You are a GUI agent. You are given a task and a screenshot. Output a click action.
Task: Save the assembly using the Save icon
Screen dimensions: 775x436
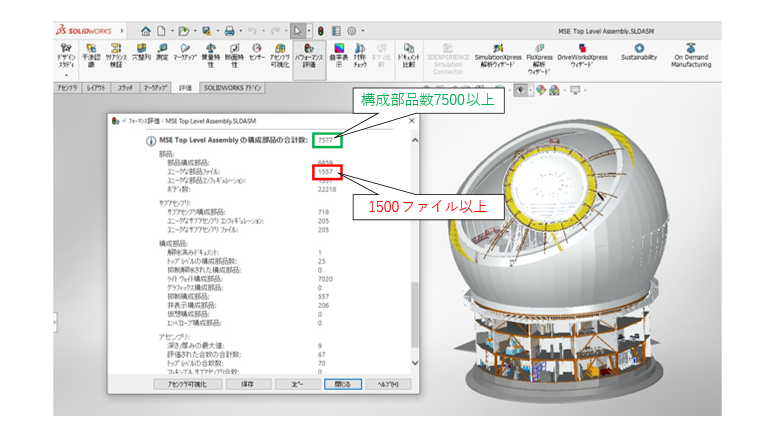pos(206,31)
